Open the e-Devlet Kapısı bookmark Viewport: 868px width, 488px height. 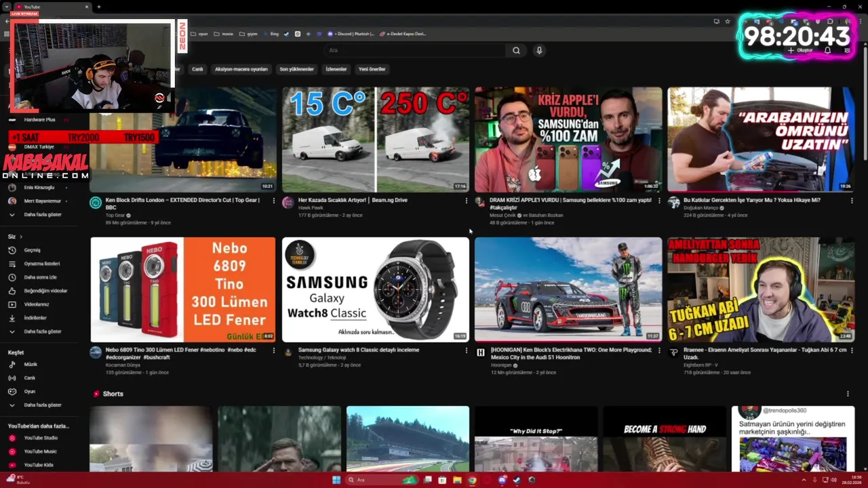click(x=403, y=34)
